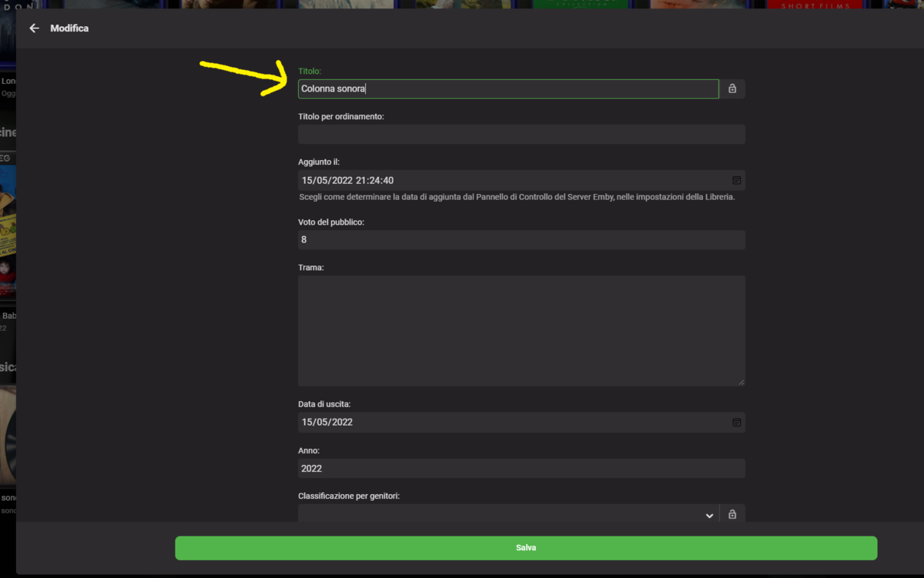Image resolution: width=924 pixels, height=578 pixels.
Task: Click the Titolo: label
Action: (x=310, y=71)
